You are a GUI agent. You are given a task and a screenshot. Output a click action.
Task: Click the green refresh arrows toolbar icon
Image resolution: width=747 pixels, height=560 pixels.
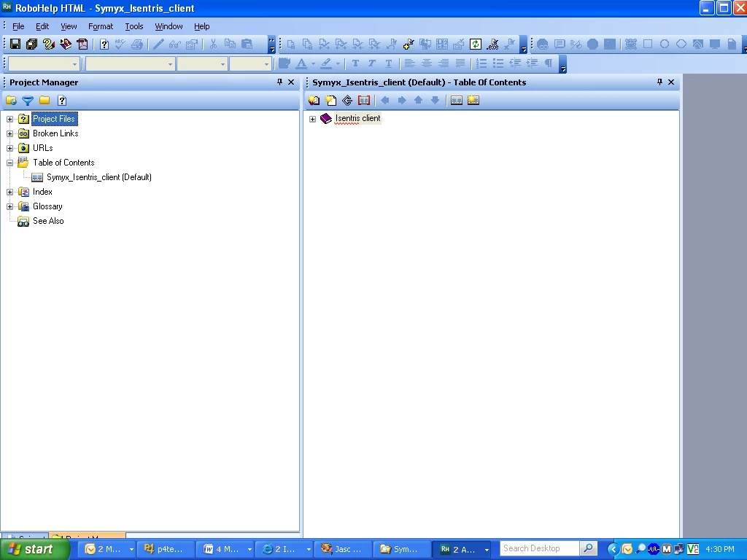coord(476,44)
